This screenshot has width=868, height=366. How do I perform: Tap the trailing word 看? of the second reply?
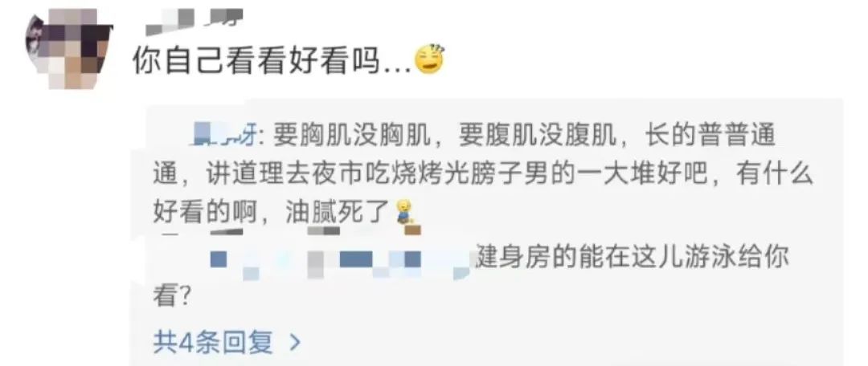[172, 299]
